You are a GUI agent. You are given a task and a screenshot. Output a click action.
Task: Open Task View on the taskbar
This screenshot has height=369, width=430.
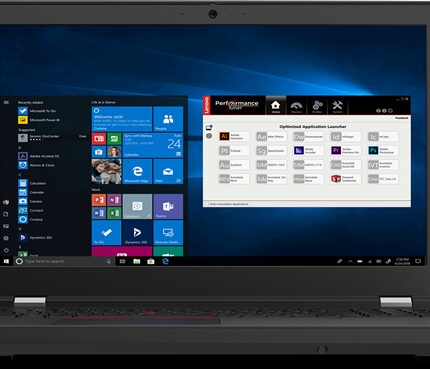[x=122, y=261]
